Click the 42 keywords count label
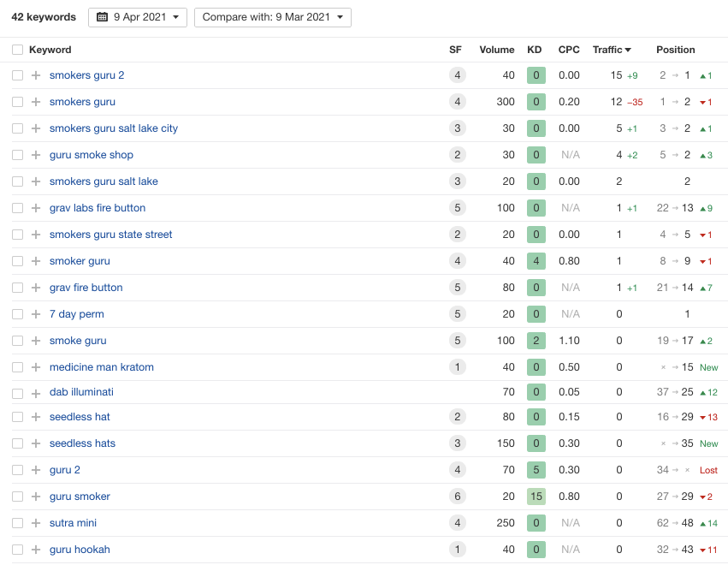 click(x=44, y=17)
